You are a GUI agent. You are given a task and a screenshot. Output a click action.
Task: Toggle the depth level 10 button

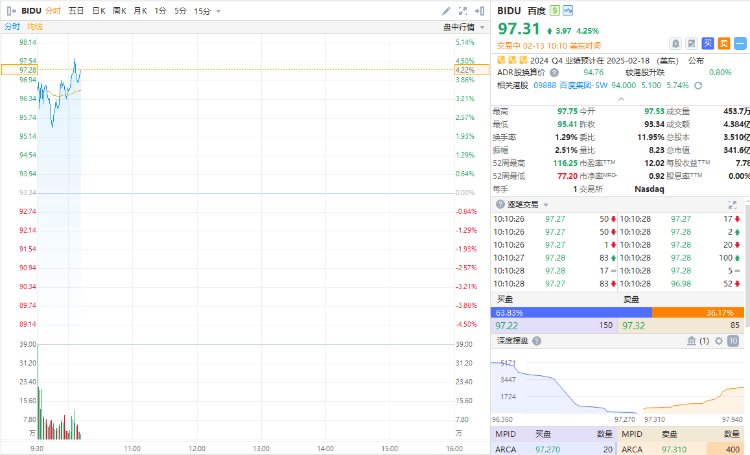pos(733,341)
